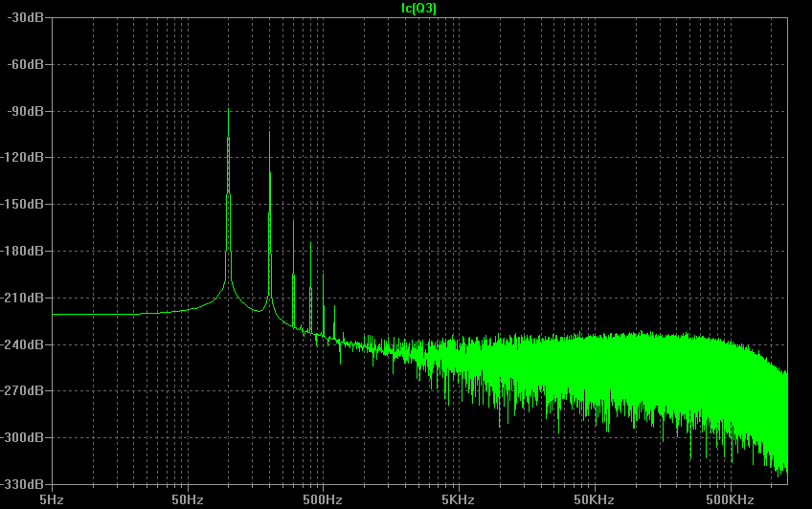Click the -270dB axis label

(22, 390)
